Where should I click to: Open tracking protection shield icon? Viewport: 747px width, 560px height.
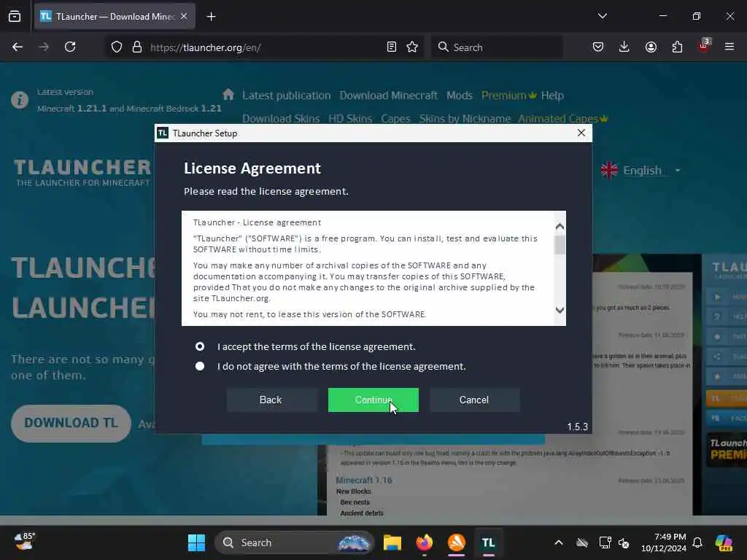(117, 47)
